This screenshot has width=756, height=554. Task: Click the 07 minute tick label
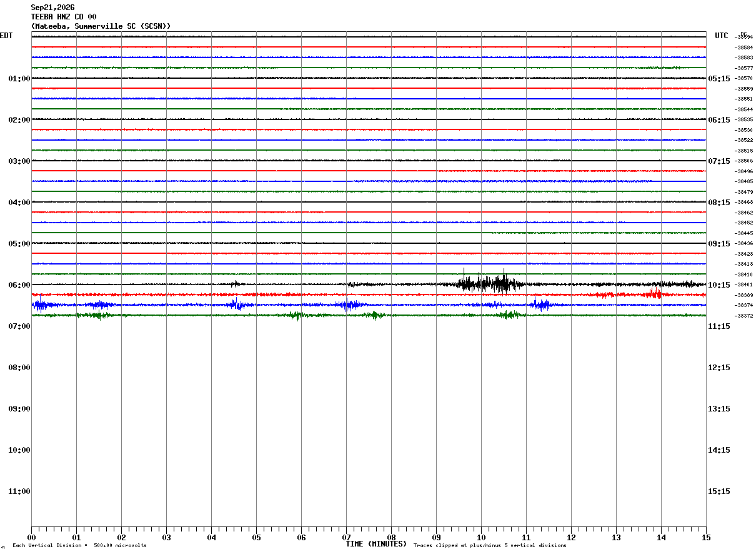click(x=346, y=537)
